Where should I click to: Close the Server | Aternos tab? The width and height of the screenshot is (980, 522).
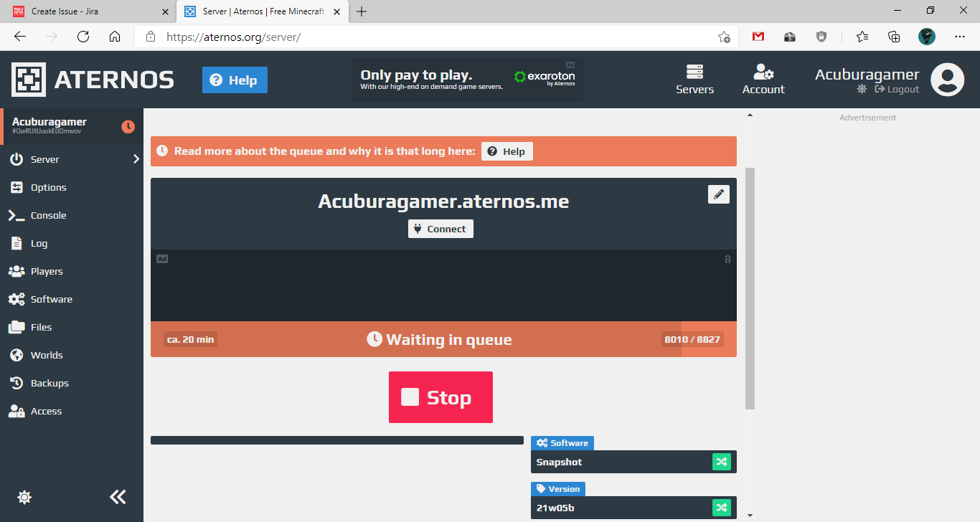click(336, 11)
